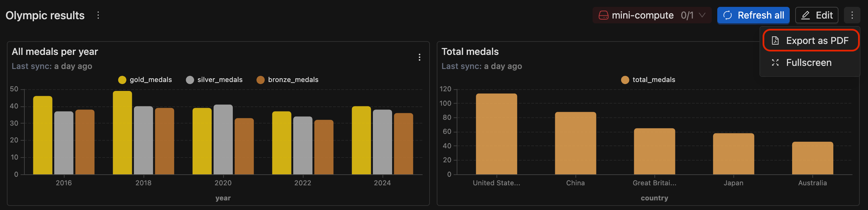Select Export as PDF menu item
Viewport: 868px width, 210px height.
coord(817,41)
